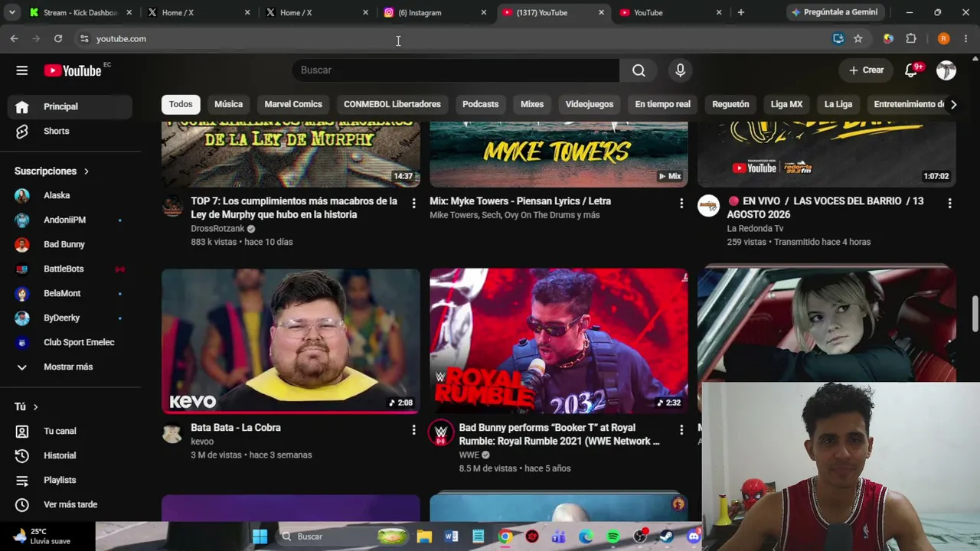Select the Videojuegos filter chip

coord(590,104)
